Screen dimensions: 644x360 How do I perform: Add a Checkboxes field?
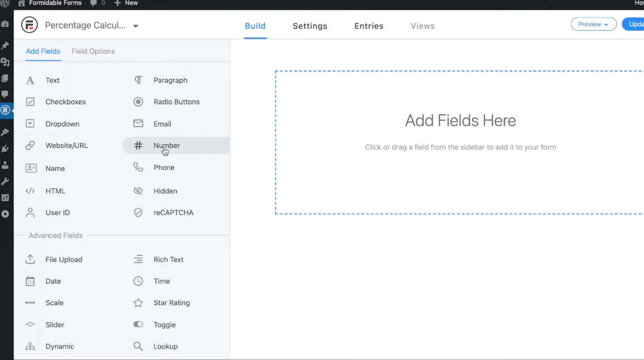[65, 102]
